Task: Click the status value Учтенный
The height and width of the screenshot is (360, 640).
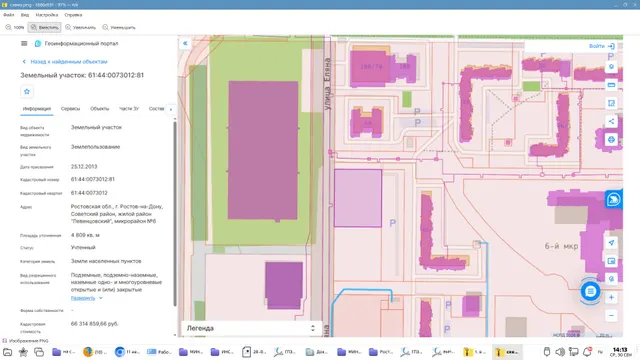Action: pyautogui.click(x=83, y=247)
